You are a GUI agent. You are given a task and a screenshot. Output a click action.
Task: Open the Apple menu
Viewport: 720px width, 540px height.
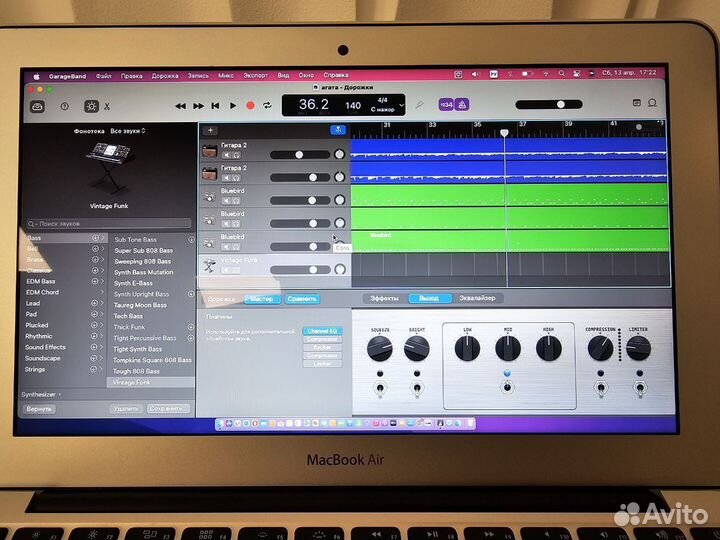point(36,77)
